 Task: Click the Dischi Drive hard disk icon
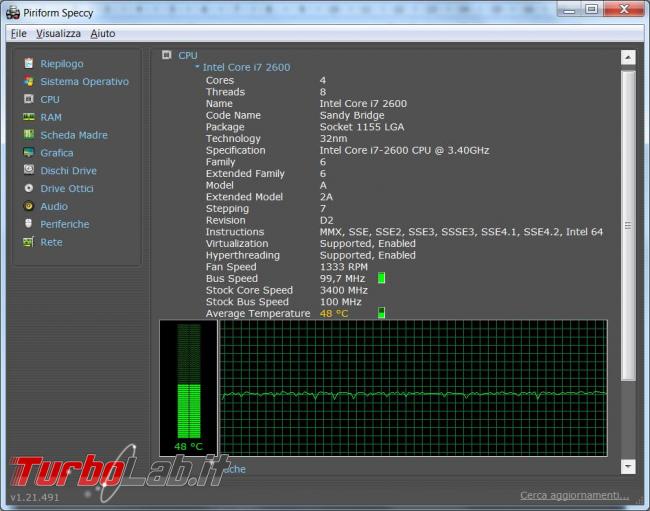(29, 170)
